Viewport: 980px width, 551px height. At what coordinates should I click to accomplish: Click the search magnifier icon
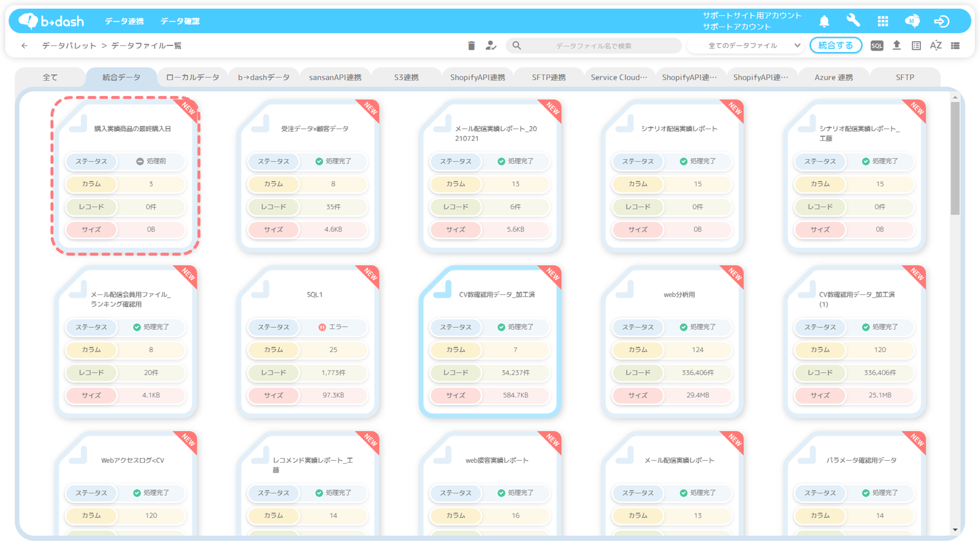pyautogui.click(x=517, y=46)
